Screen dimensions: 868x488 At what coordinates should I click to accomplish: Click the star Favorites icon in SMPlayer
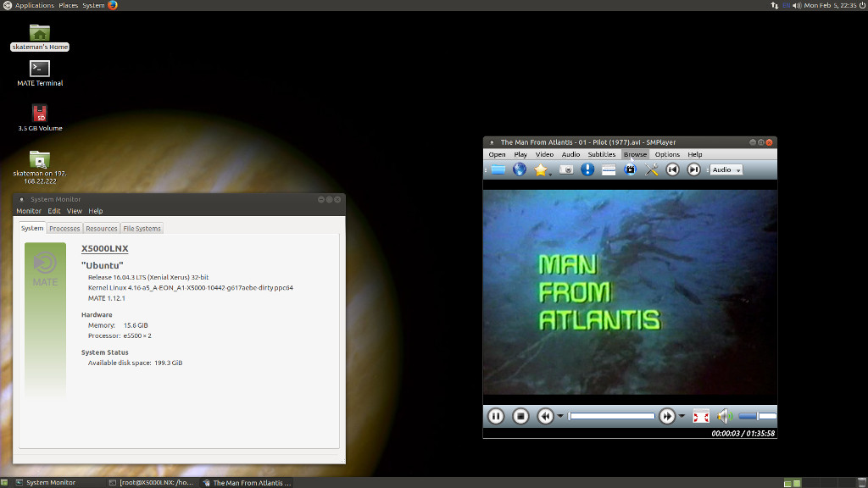coord(541,169)
